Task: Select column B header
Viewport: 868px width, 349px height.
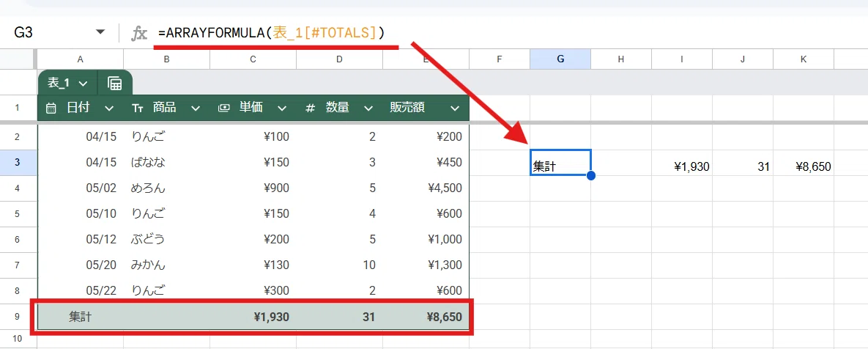Action: click(166, 59)
